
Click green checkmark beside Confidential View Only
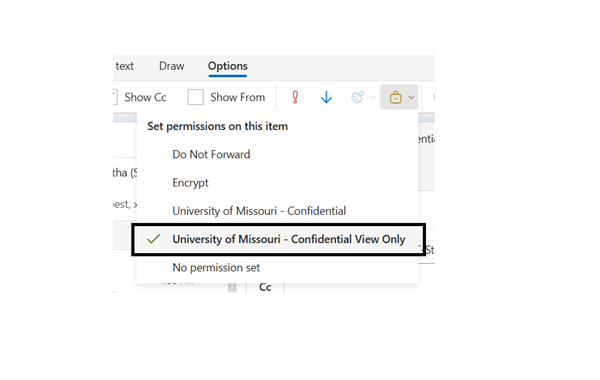point(153,239)
